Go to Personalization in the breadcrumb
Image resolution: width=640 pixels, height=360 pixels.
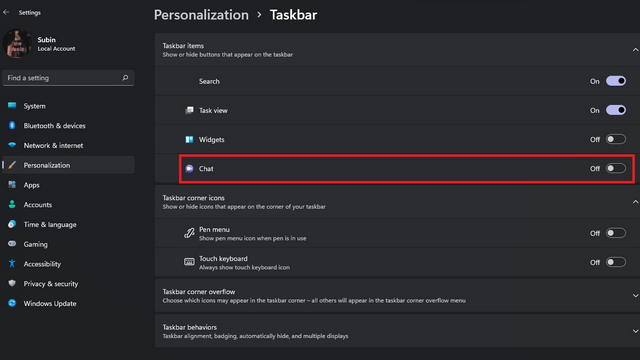coord(201,15)
